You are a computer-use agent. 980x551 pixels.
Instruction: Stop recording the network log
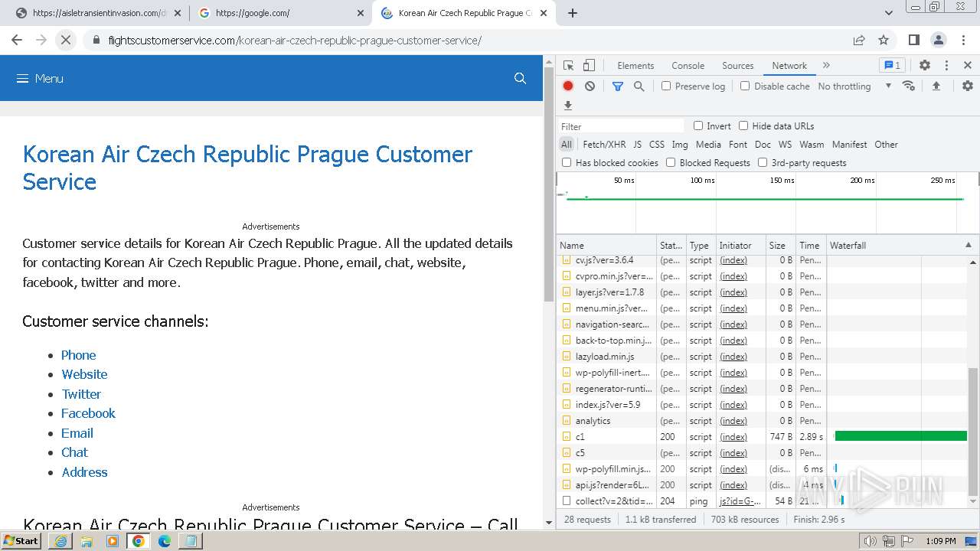point(568,86)
